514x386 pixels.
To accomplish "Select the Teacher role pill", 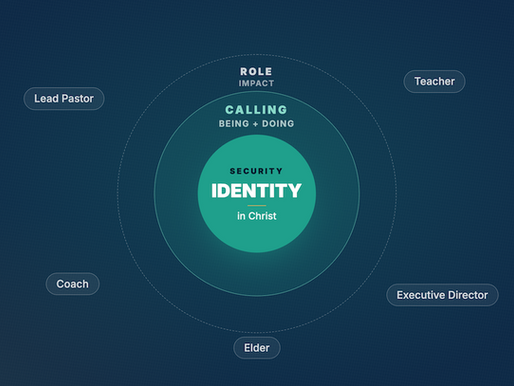I will 434,81.
